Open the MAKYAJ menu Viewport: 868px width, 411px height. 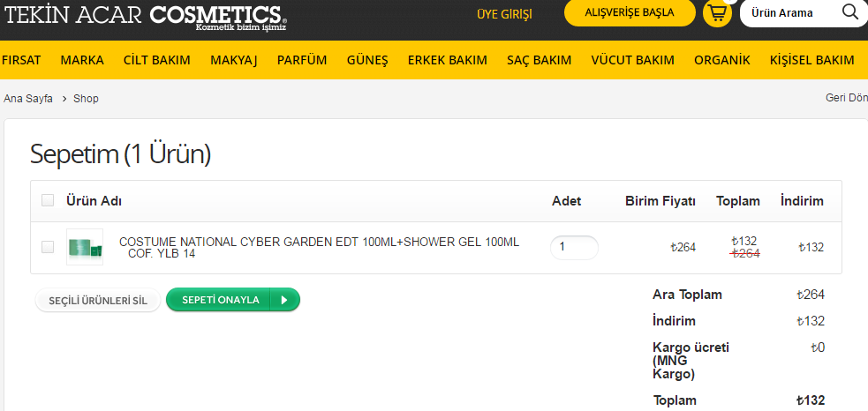pos(234,60)
